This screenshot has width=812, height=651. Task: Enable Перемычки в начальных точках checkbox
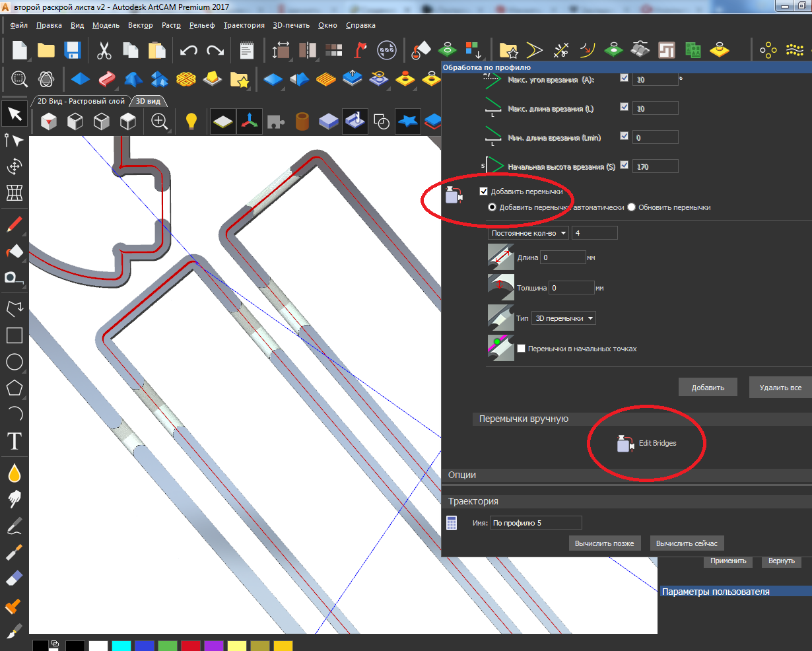[522, 349]
